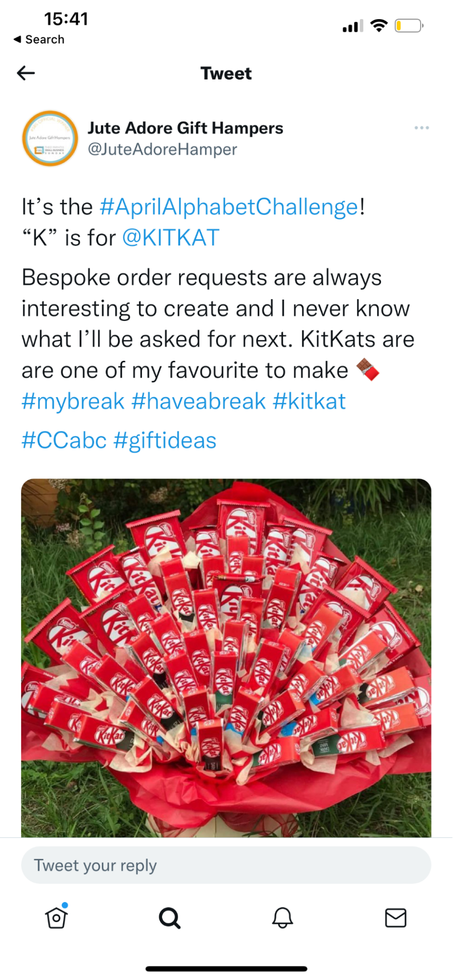Tap the Wi-Fi status icon
The image size is (453, 980).
pyautogui.click(x=379, y=25)
